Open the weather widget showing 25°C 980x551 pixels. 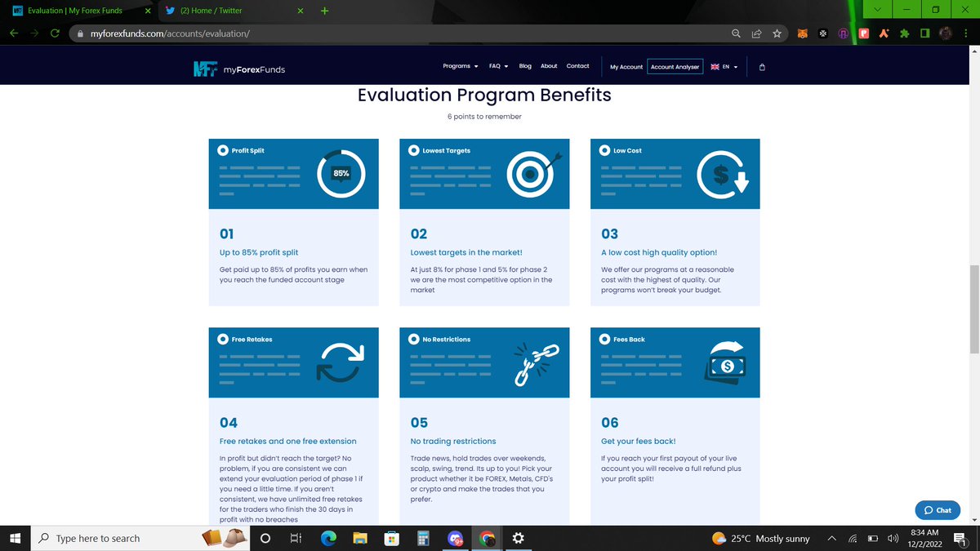click(761, 539)
